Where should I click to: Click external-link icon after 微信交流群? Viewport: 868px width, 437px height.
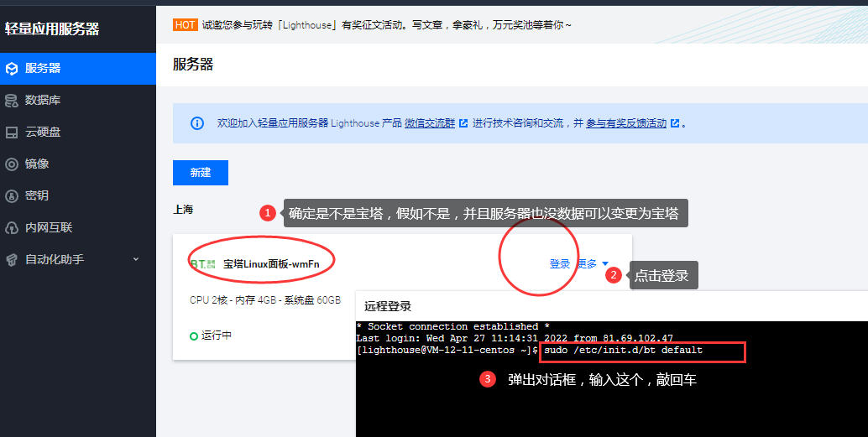(x=463, y=123)
